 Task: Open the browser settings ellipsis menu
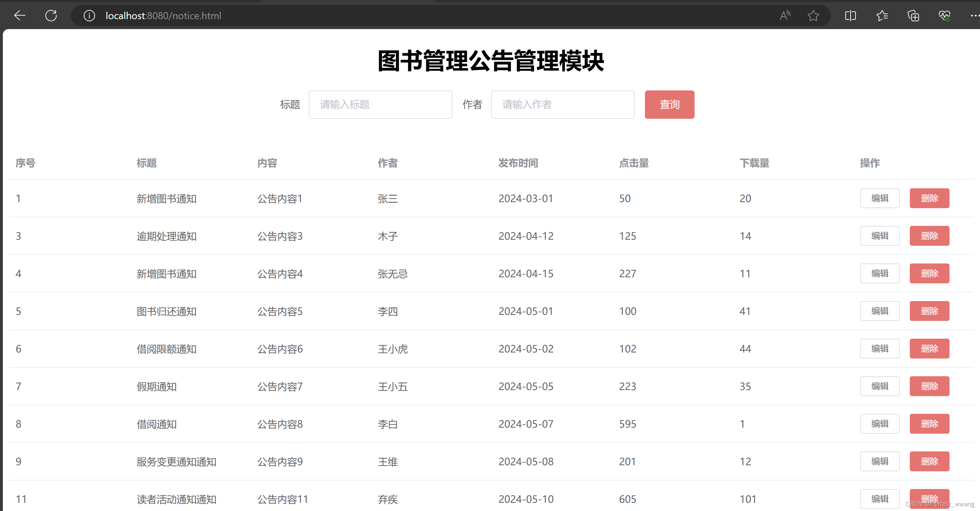[974, 16]
